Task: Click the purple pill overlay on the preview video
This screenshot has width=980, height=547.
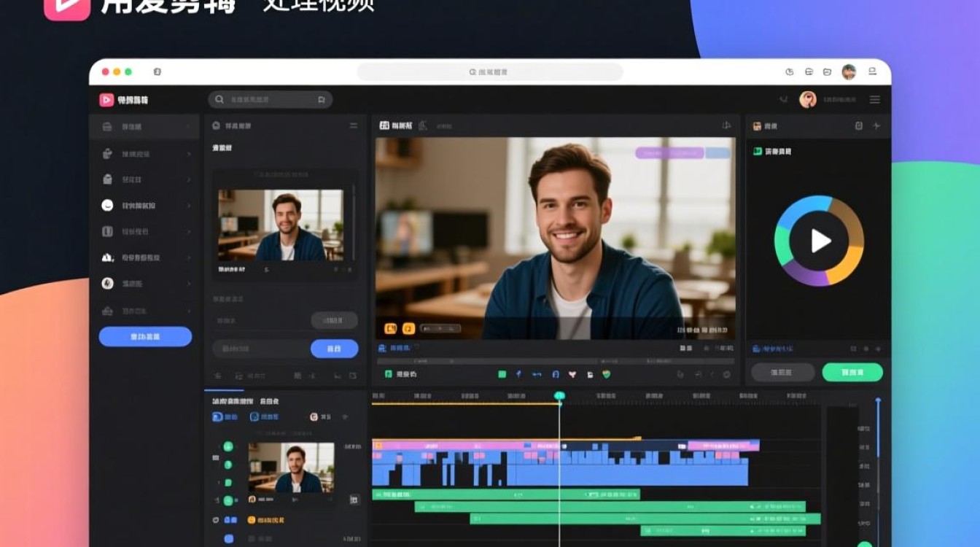Action: pyautogui.click(x=669, y=153)
